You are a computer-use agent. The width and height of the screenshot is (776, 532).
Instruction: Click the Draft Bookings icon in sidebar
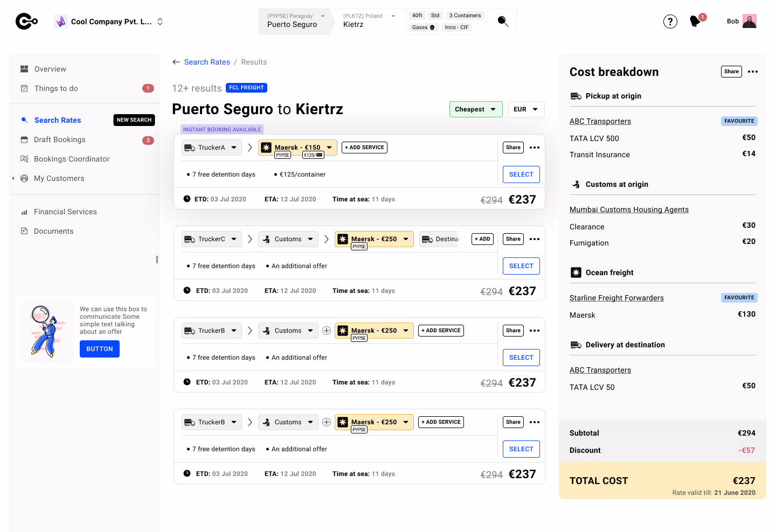click(x=24, y=139)
